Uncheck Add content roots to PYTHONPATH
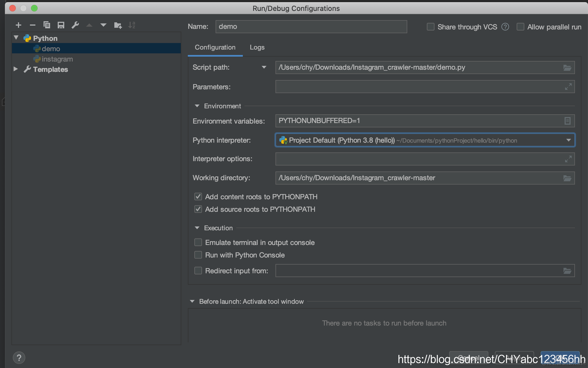Screen dimensions: 588x368 (x=198, y=197)
